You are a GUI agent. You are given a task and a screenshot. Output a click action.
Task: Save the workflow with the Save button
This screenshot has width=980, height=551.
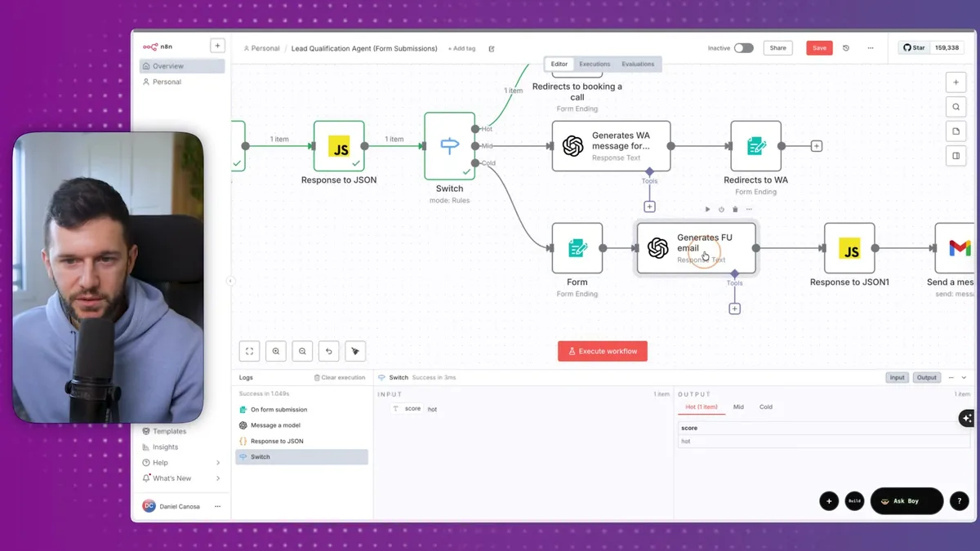pos(818,47)
